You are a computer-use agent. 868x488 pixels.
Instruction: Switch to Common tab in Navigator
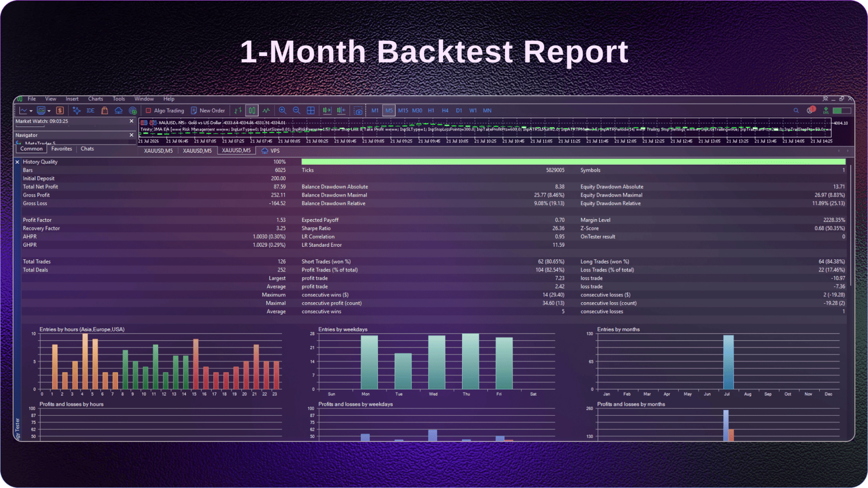pos(31,149)
